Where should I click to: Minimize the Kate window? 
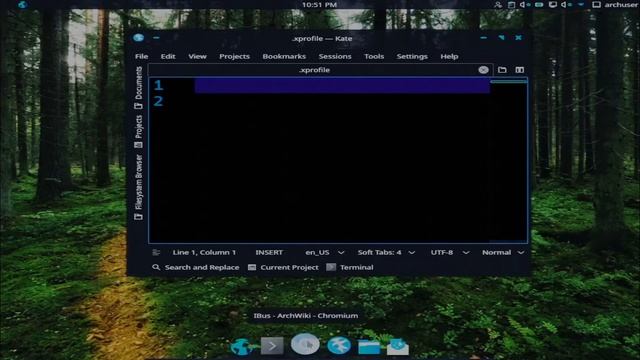click(x=484, y=38)
